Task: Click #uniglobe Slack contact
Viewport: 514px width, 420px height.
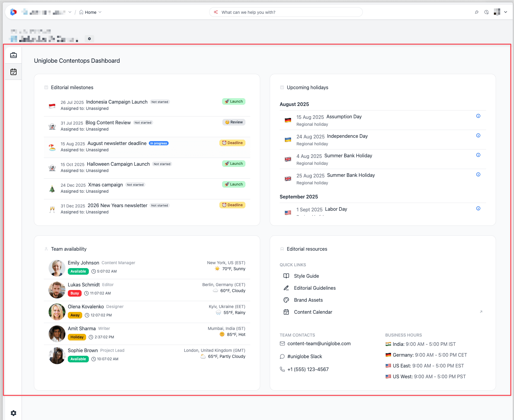Action: 305,356
